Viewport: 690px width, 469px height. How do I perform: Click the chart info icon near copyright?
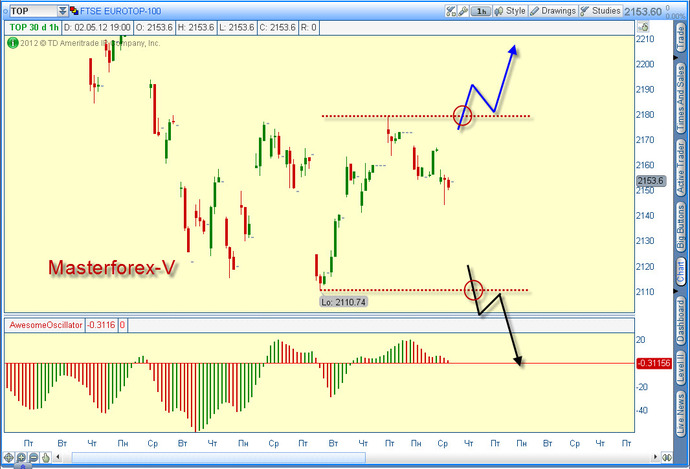tap(12, 43)
